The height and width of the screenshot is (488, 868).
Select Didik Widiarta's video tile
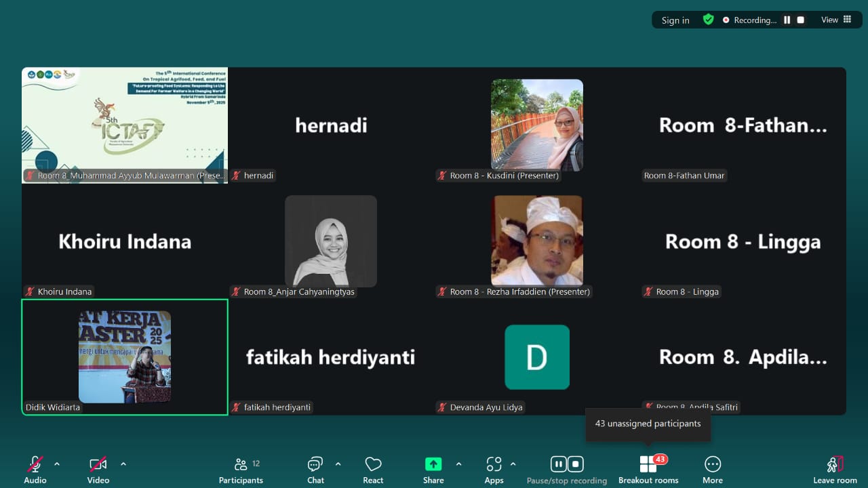125,357
